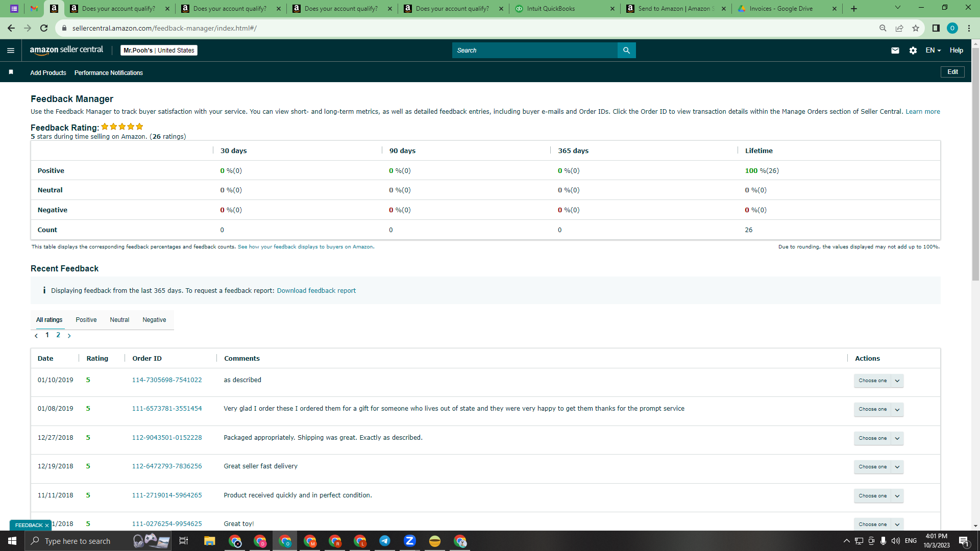The image size is (980, 551).
Task: Open the Help link
Action: coord(956,50)
